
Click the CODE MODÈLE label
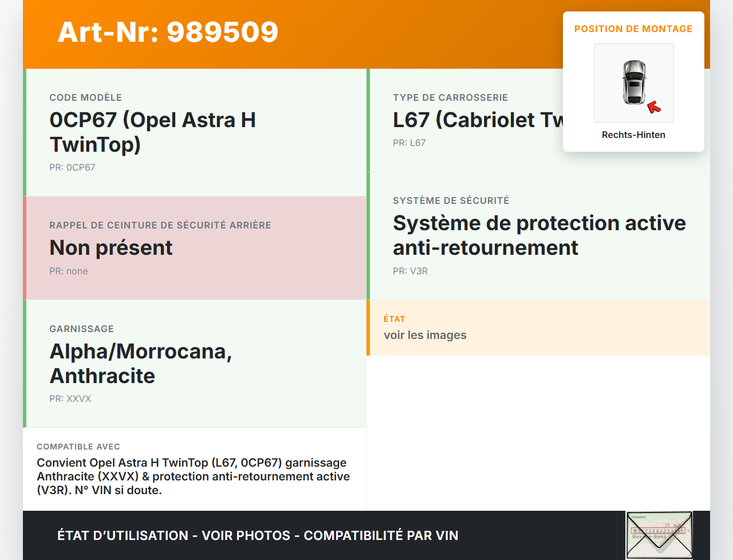pos(85,97)
